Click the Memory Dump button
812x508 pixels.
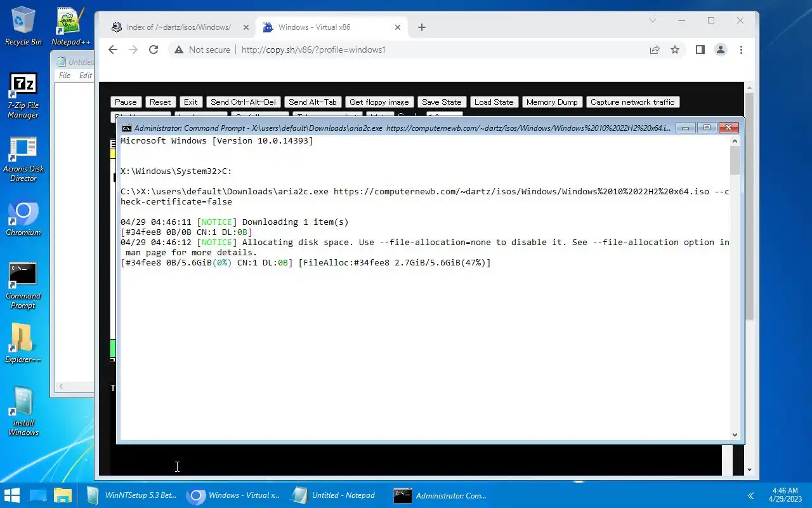coord(552,102)
